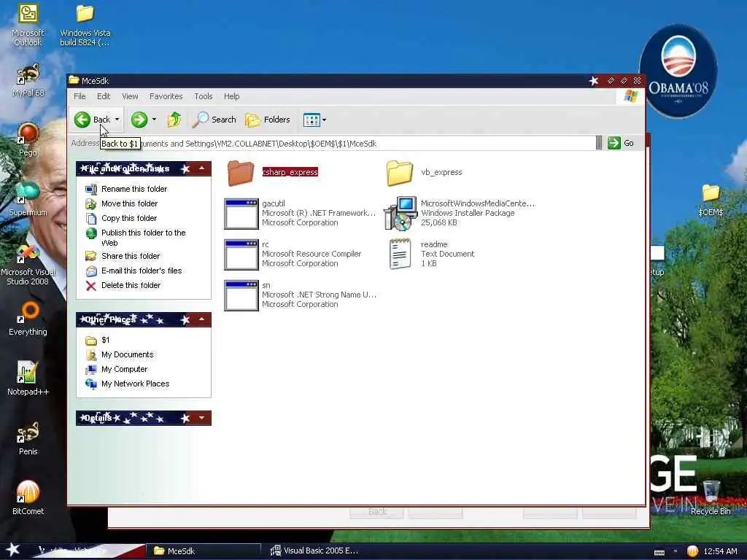Expand the Details panel
This screenshot has height=560, width=747.
coord(202,418)
